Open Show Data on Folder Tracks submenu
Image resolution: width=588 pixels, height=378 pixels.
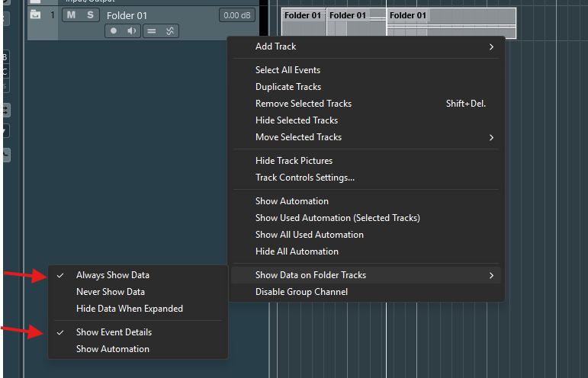point(366,275)
